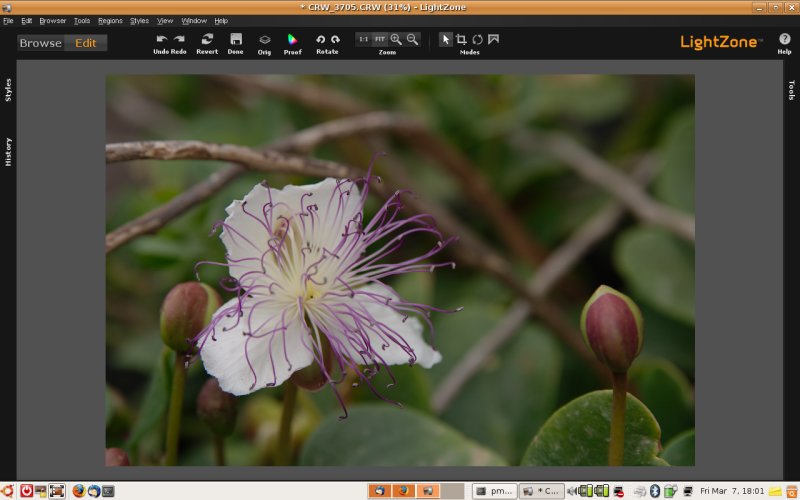Fit the image to the window with FIT
800x500 pixels.
coord(380,39)
